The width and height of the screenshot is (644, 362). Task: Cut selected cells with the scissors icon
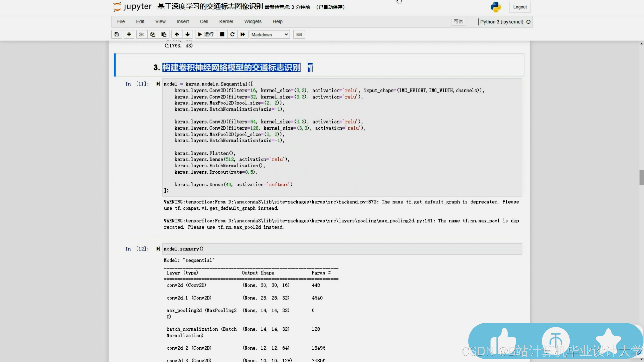pos(142,35)
